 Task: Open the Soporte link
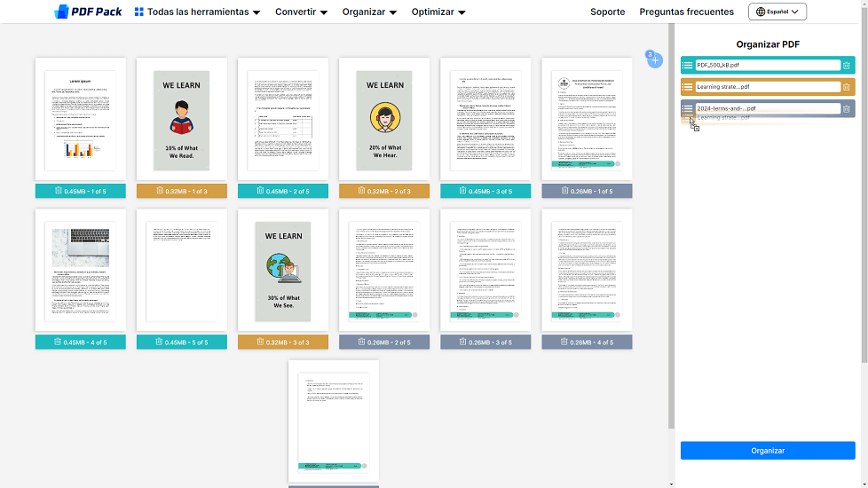(x=607, y=12)
